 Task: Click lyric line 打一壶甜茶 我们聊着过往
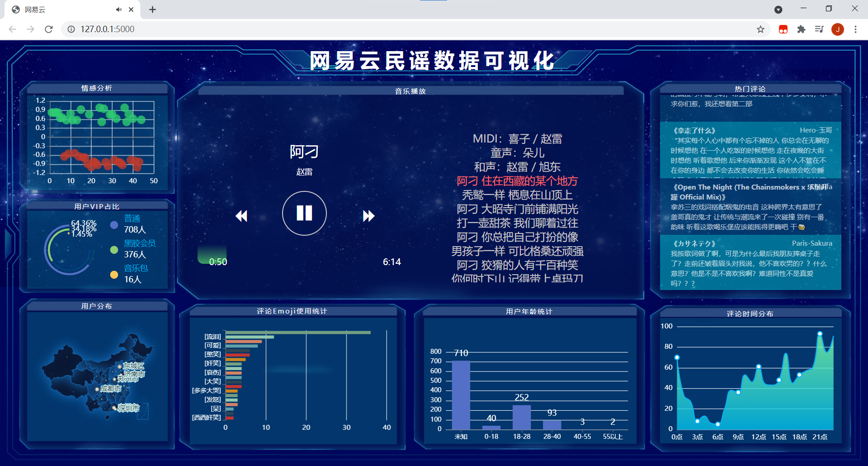coord(517,223)
